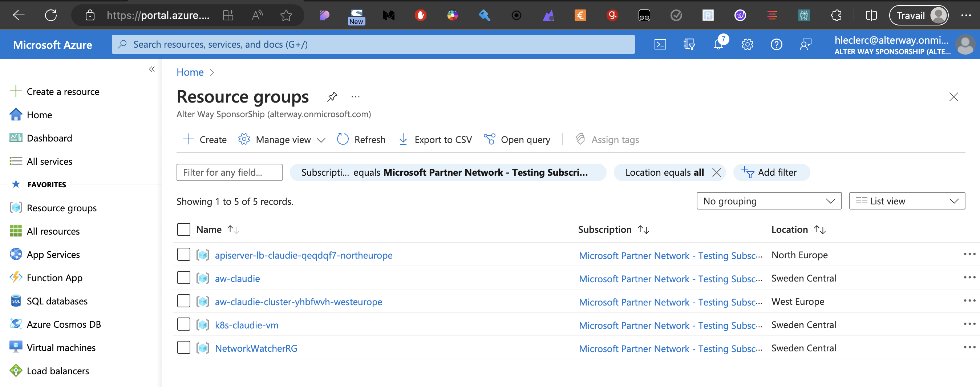
Task: Expand the List view dropdown
Action: [x=907, y=201]
